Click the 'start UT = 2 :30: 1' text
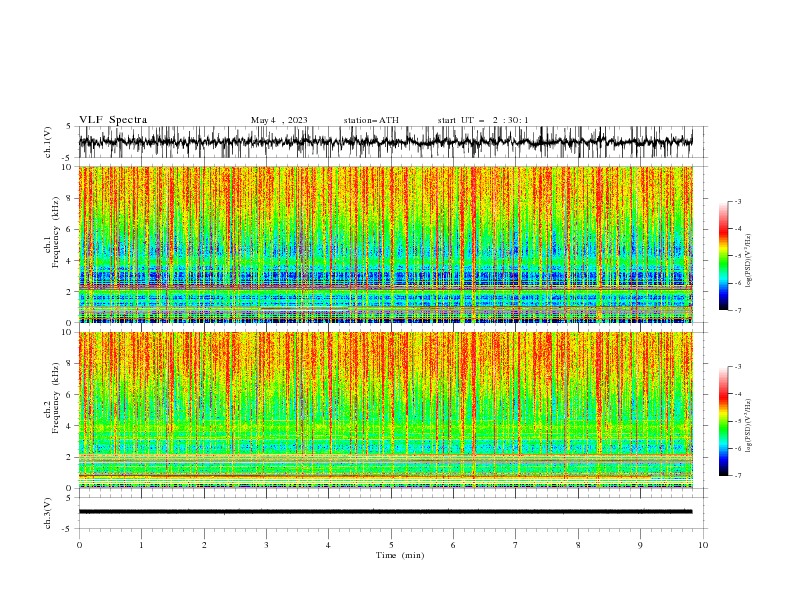The image size is (792, 612). pos(483,120)
